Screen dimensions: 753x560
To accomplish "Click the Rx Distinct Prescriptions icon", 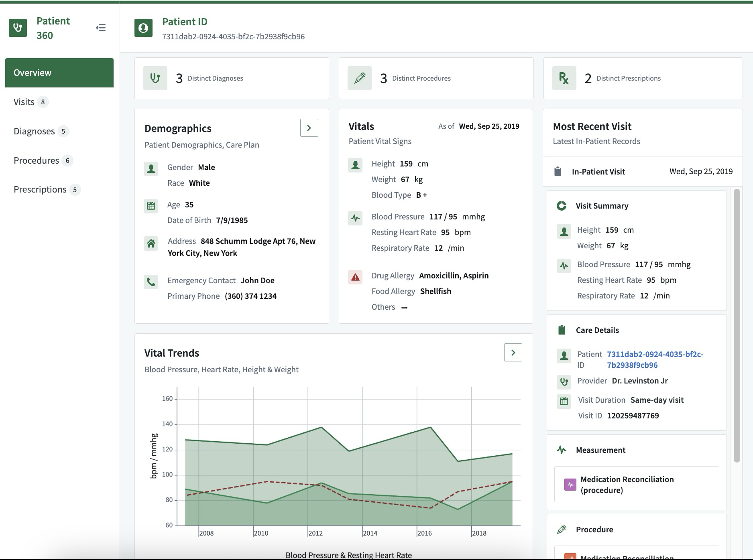I will tap(564, 78).
